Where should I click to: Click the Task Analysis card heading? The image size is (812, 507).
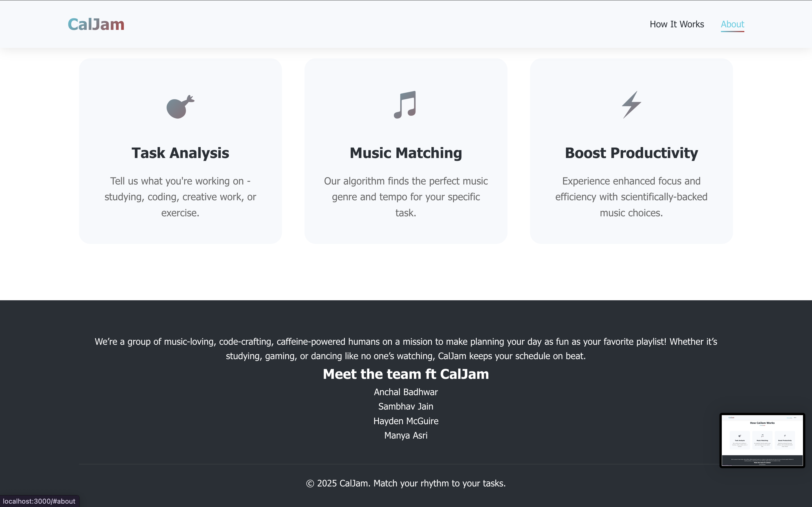180,153
